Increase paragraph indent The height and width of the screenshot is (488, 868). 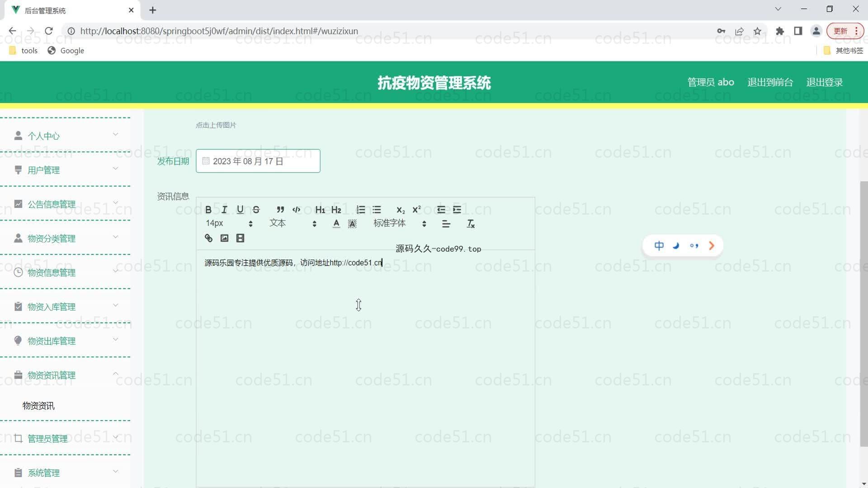tap(457, 210)
